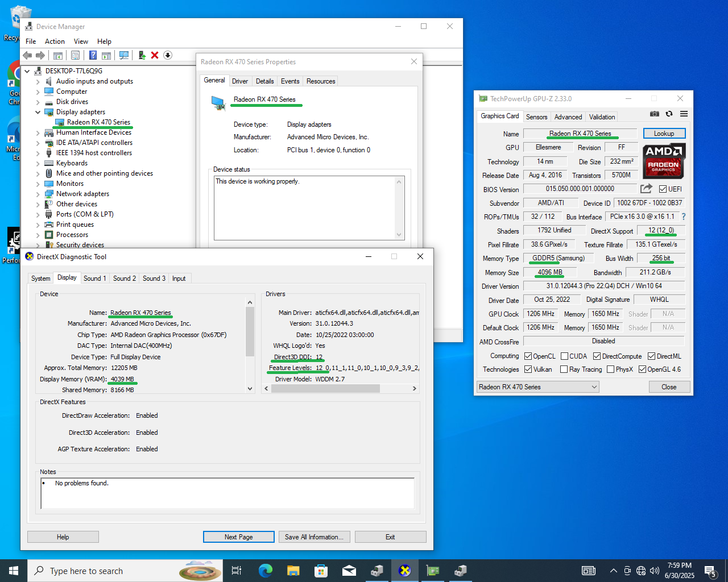Toggle the UEFI checkbox

pyautogui.click(x=663, y=189)
